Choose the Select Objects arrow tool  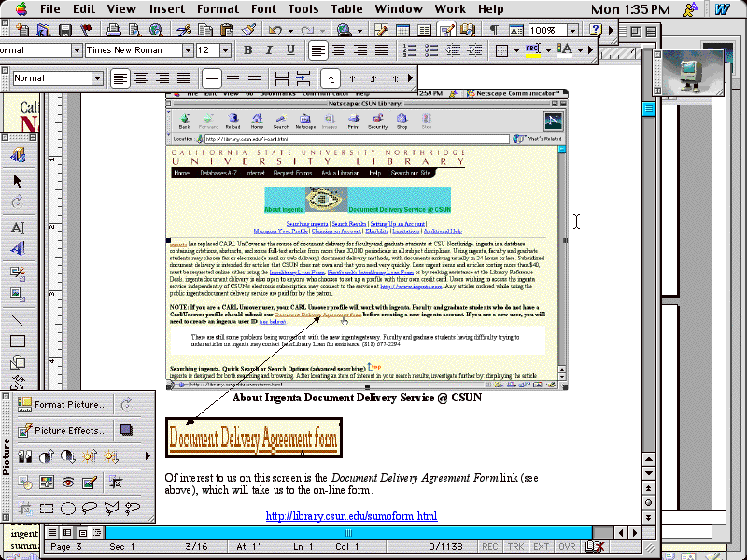tap(18, 181)
